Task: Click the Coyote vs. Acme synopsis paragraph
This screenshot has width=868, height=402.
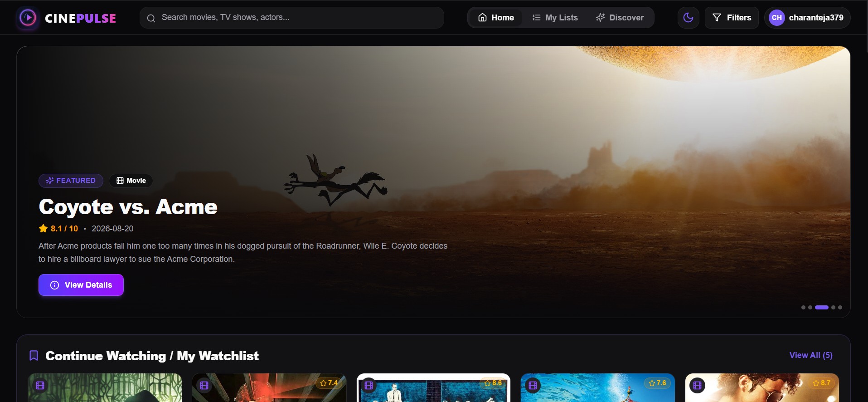Action: 243,252
